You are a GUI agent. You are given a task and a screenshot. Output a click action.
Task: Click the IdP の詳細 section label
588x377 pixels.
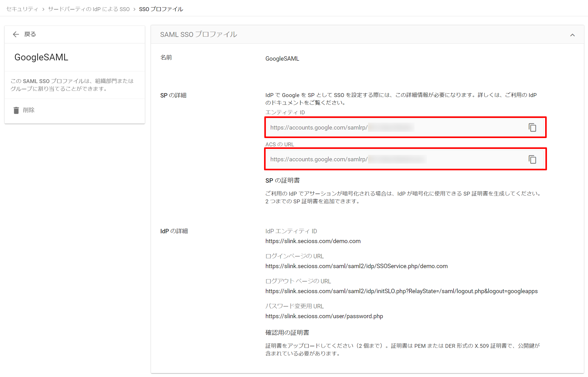174,231
